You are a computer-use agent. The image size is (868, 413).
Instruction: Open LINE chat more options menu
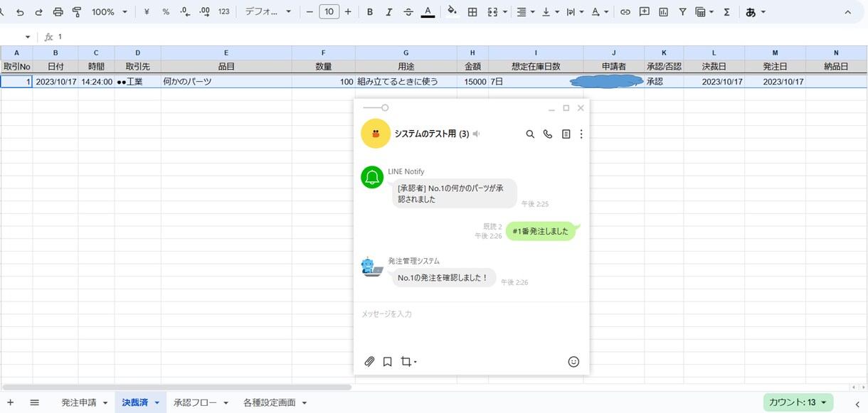[x=581, y=134]
